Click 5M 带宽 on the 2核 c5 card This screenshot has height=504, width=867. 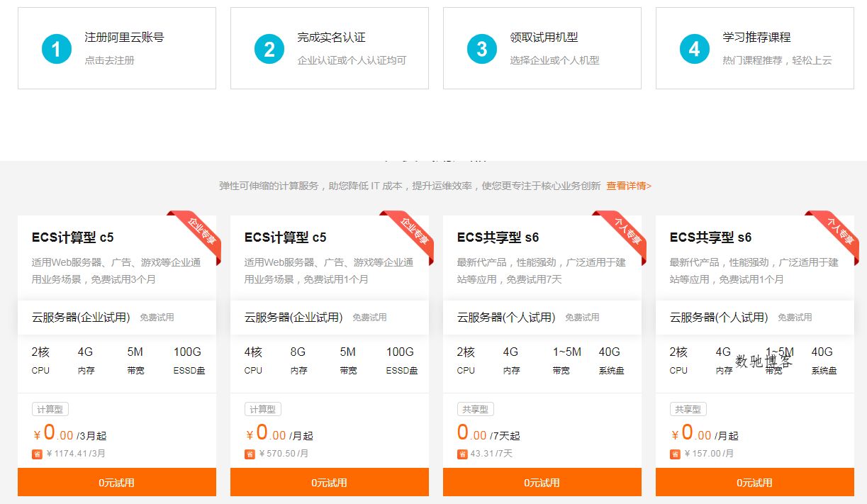[135, 360]
